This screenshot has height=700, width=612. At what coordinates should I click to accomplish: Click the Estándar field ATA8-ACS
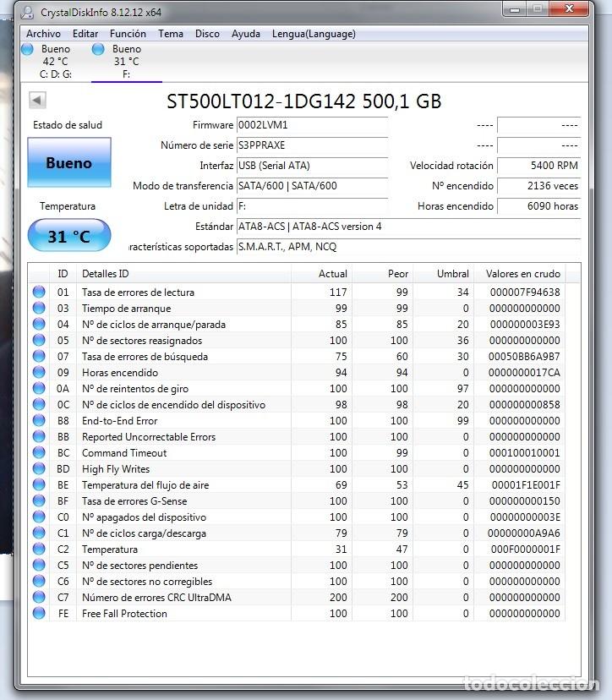pyautogui.click(x=408, y=227)
